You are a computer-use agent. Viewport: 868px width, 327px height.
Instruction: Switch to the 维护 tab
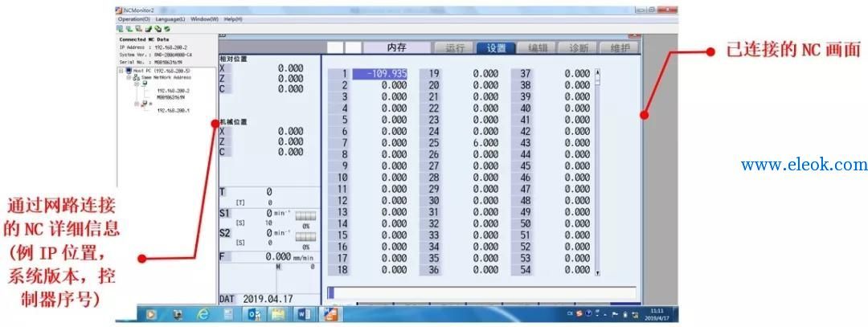620,48
